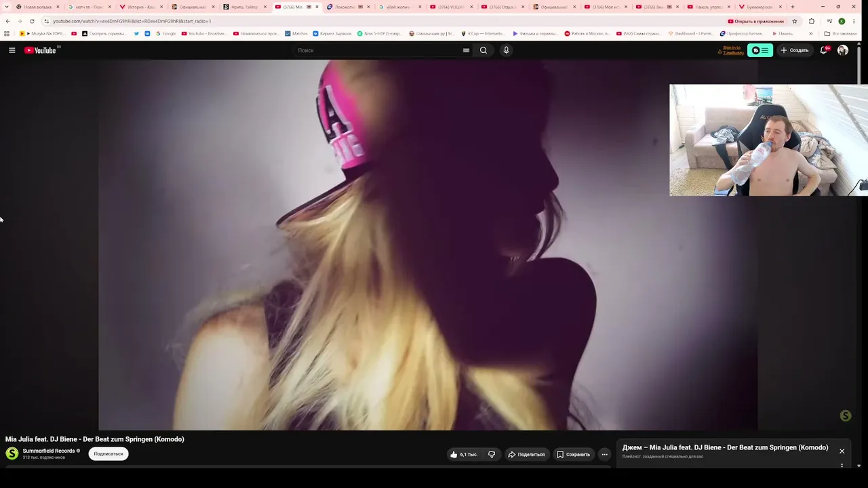Screen dimensions: 868x488
Task: Click the video title text Mia Julia feat. DJ Biene
Action: [x=95, y=439]
